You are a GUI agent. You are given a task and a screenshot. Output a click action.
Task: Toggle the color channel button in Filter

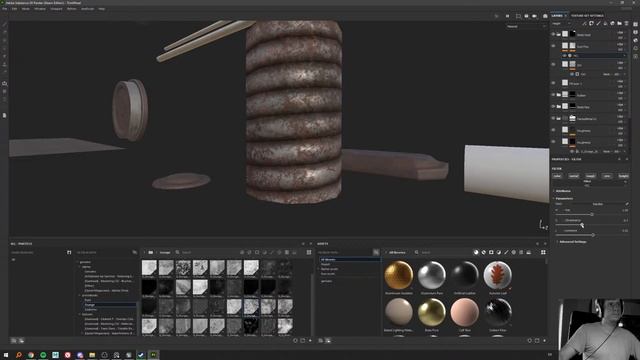557,176
